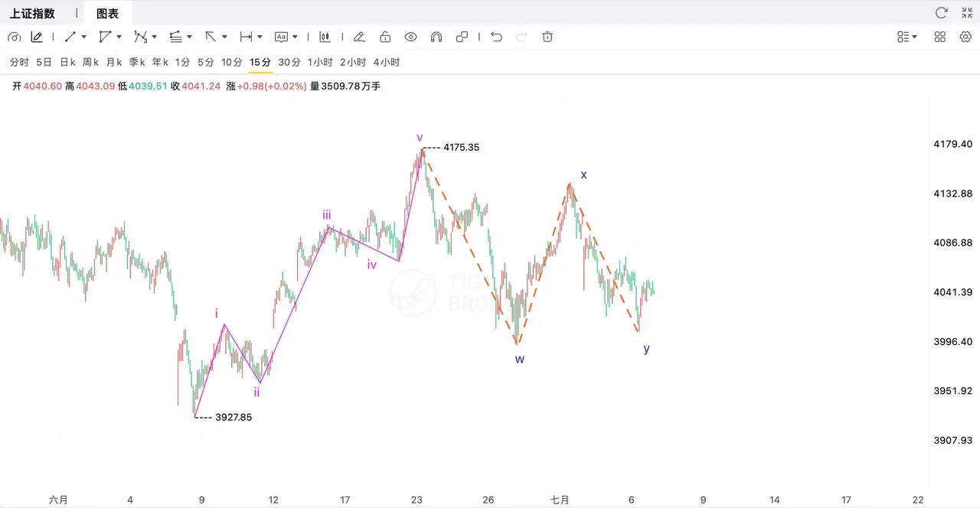Toggle drawings visibility eye icon

411,37
